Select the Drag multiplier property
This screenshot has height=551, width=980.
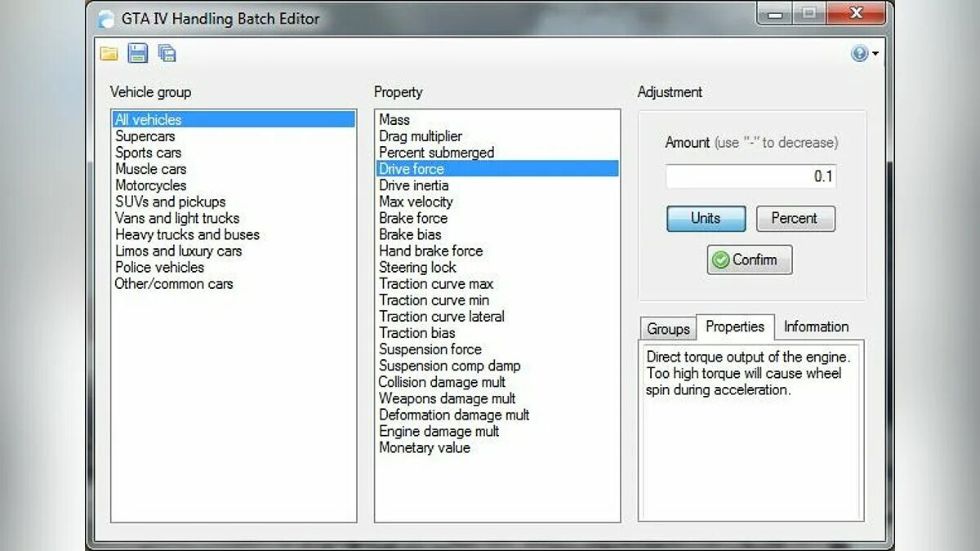click(497, 136)
